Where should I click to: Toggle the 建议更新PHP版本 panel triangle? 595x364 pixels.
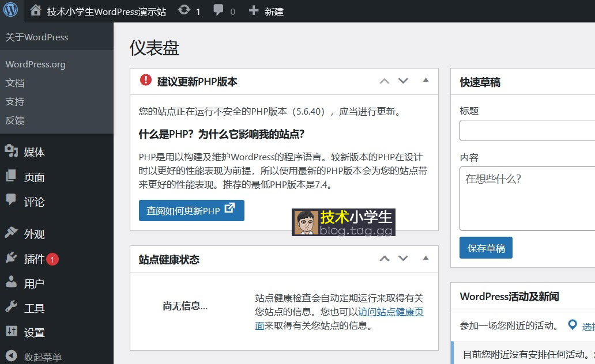point(425,81)
